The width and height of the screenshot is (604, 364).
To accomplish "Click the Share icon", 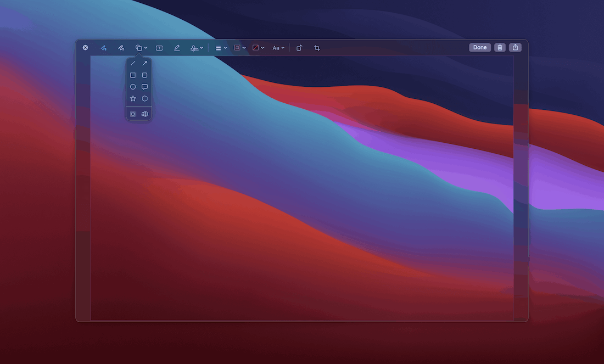I will (x=514, y=47).
